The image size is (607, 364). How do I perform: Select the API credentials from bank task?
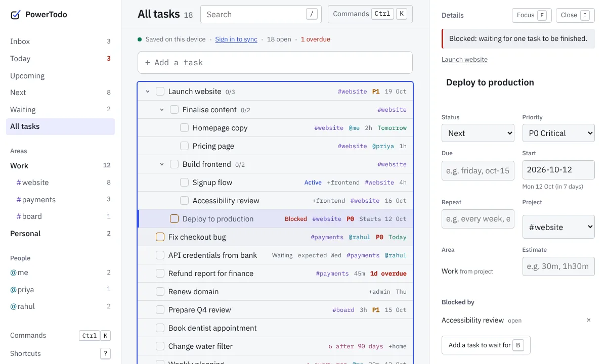tap(275, 255)
